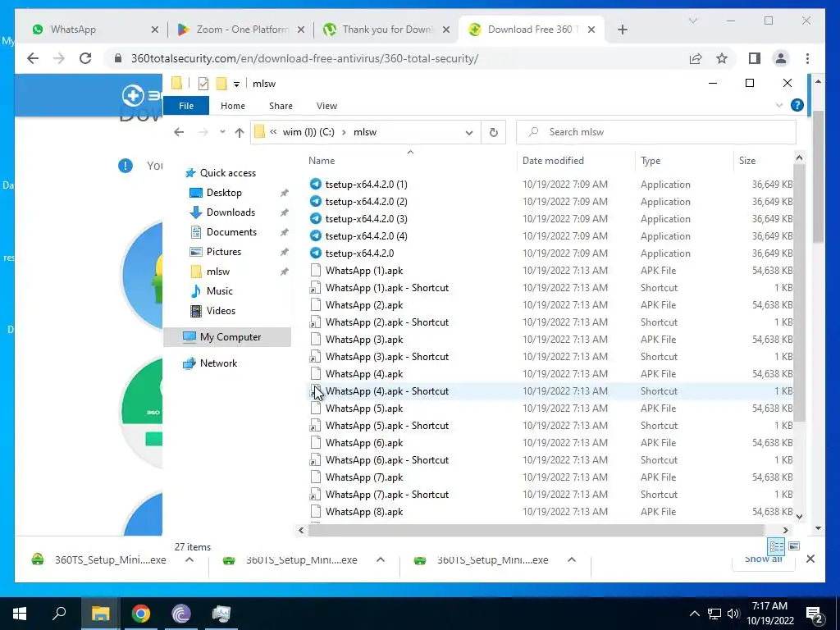The height and width of the screenshot is (630, 840).
Task: Select Network in navigation pane
Action: (218, 363)
